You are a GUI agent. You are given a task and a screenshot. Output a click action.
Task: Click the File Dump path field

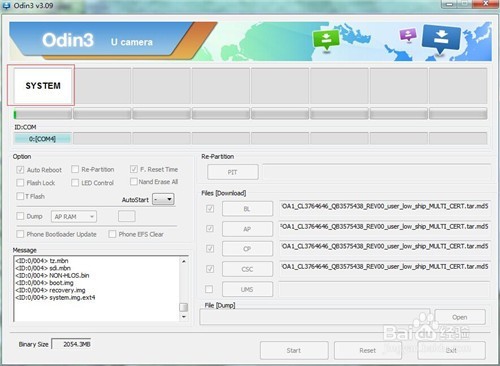click(x=315, y=317)
